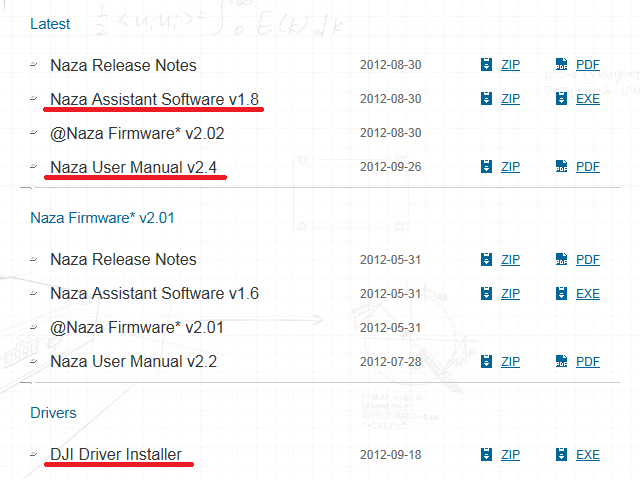The width and height of the screenshot is (640, 480).
Task: Click PDF file icon for Naza Release Notes under Latest
Action: pos(562,64)
